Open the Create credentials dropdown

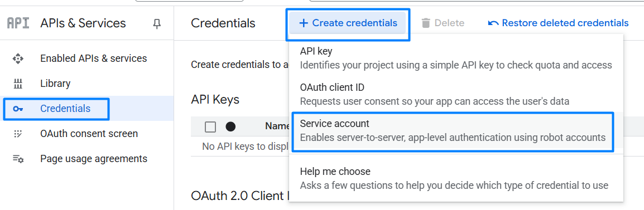pyautogui.click(x=348, y=23)
